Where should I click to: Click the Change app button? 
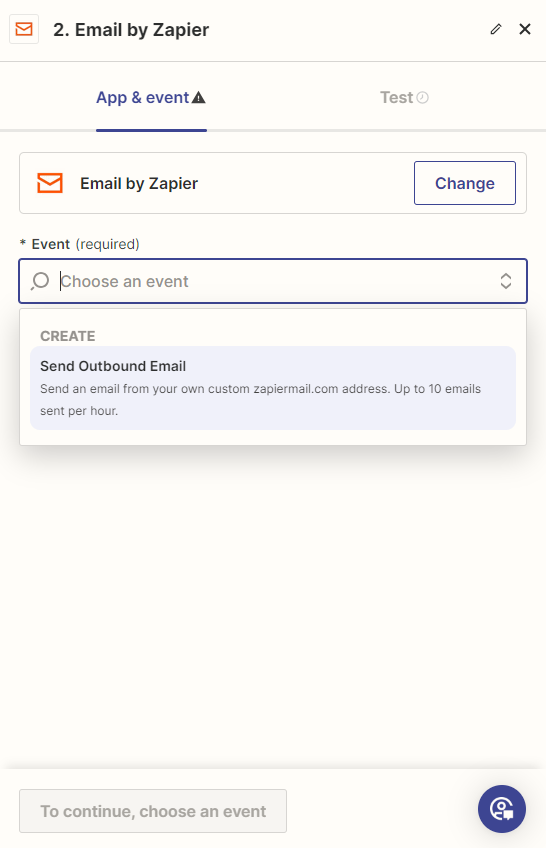tap(465, 183)
